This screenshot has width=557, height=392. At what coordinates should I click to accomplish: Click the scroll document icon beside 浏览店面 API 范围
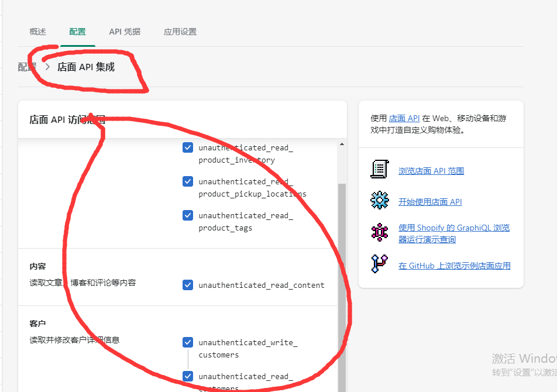[x=379, y=169]
